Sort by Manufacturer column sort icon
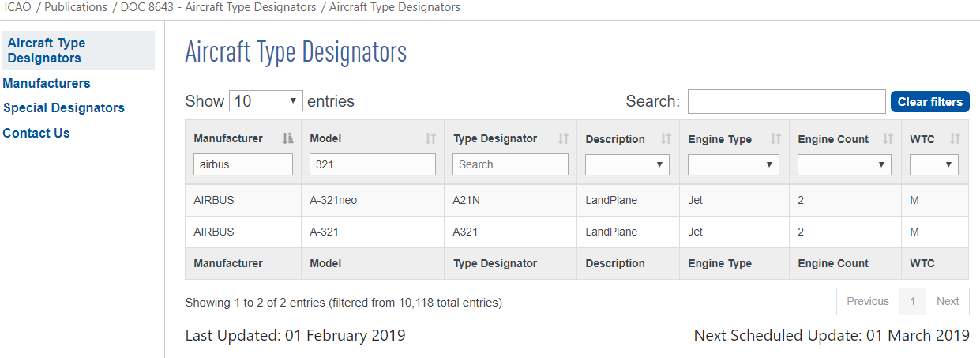 pyautogui.click(x=287, y=138)
